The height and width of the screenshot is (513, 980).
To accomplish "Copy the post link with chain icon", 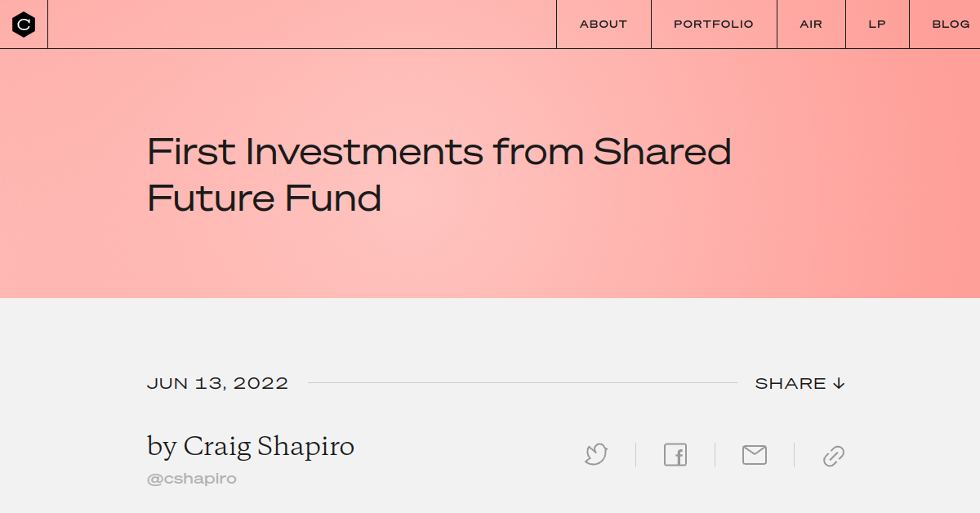I will (833, 455).
